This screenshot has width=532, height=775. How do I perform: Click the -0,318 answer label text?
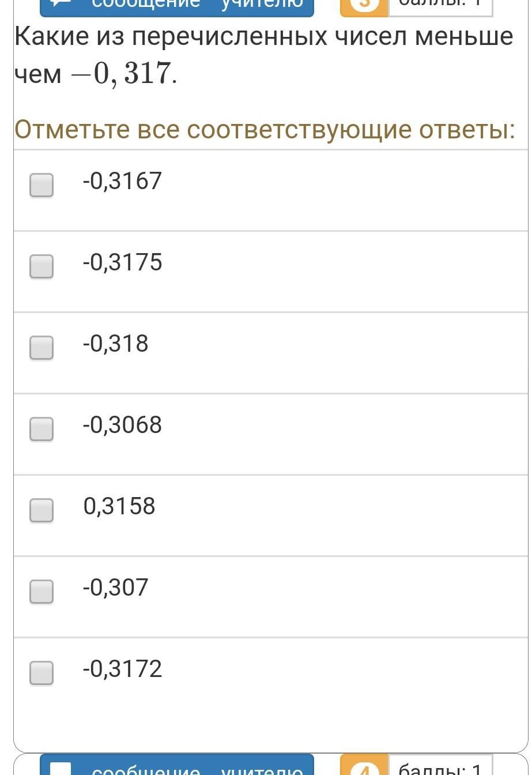pyautogui.click(x=115, y=344)
